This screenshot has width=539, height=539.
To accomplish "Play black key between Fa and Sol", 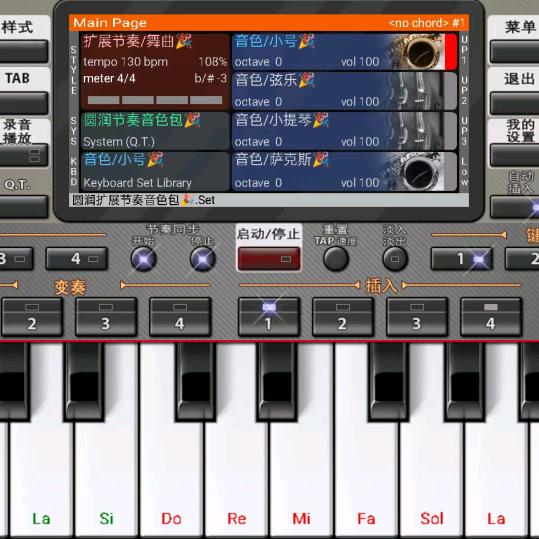I will click(389, 382).
